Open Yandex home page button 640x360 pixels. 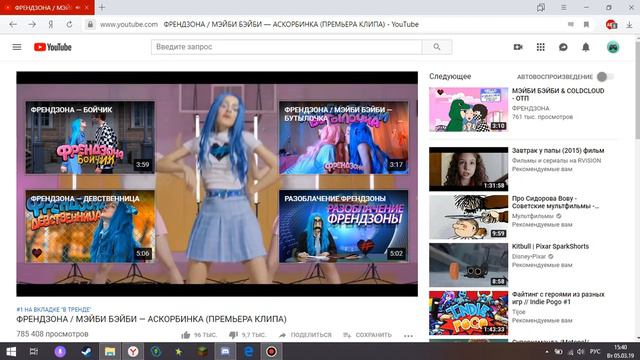[51, 24]
